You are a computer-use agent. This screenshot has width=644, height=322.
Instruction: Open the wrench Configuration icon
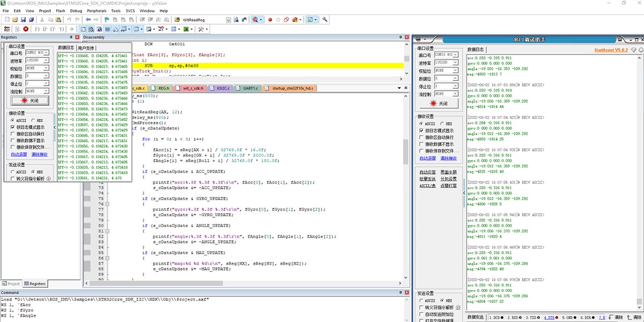325,19
